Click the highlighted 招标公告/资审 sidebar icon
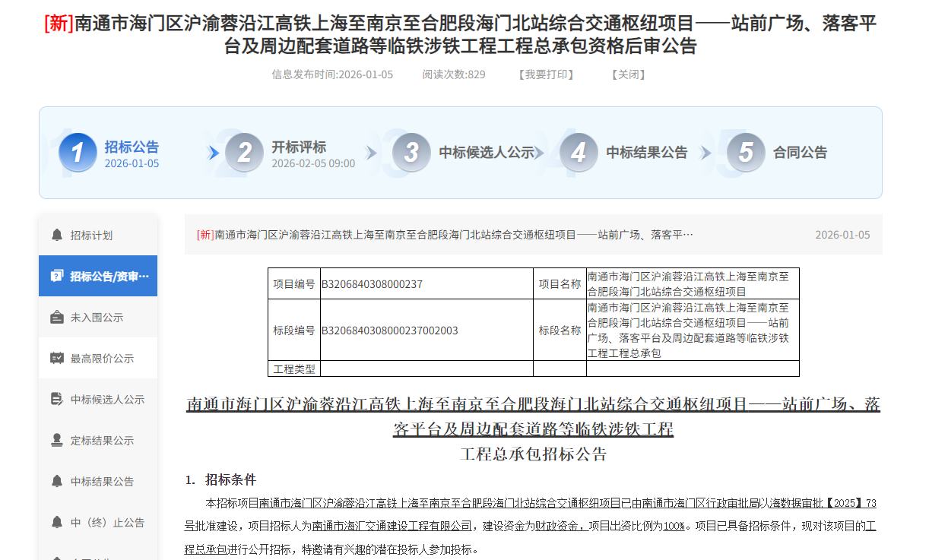Image resolution: width=929 pixels, height=560 pixels. (x=55, y=275)
